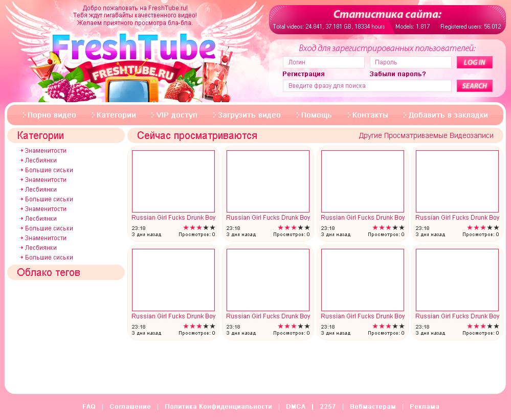Focus the Пароль input field
The image size is (511, 420).
[411, 62]
